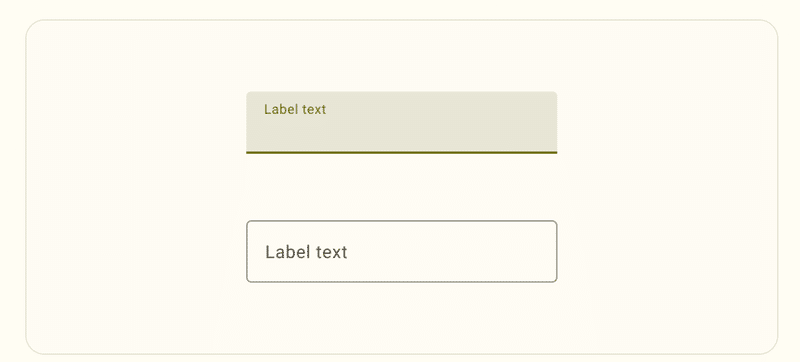This screenshot has width=800, height=362.
Task: Select the small olive-colored label text
Action: click(x=295, y=110)
